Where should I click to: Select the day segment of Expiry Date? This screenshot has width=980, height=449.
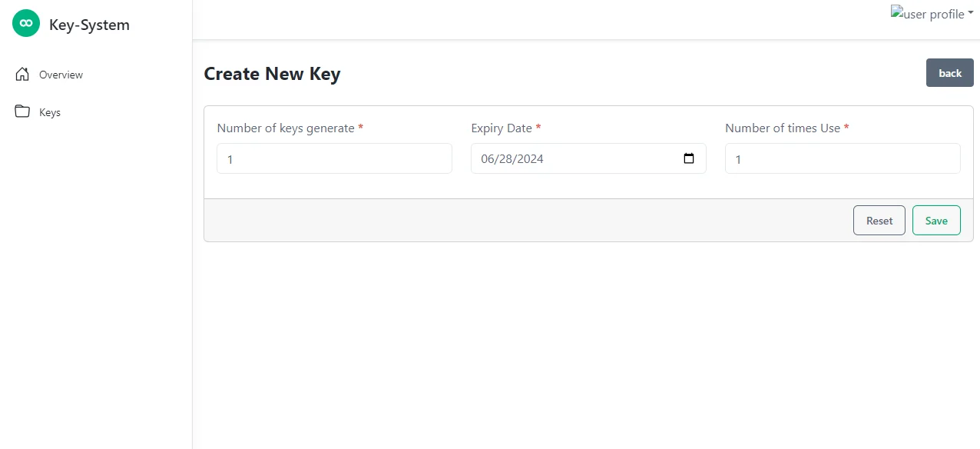pyautogui.click(x=505, y=159)
